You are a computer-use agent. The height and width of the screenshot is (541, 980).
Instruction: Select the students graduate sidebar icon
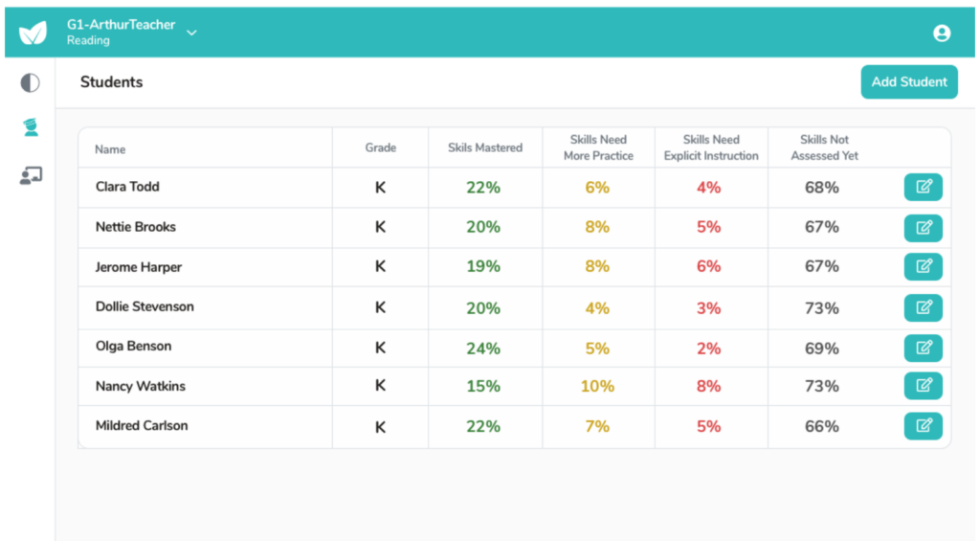(31, 128)
